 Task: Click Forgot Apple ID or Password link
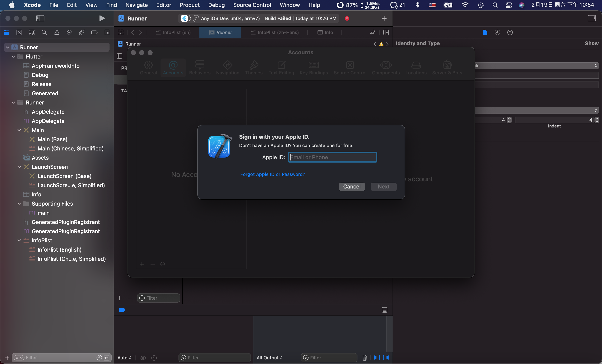[272, 174]
